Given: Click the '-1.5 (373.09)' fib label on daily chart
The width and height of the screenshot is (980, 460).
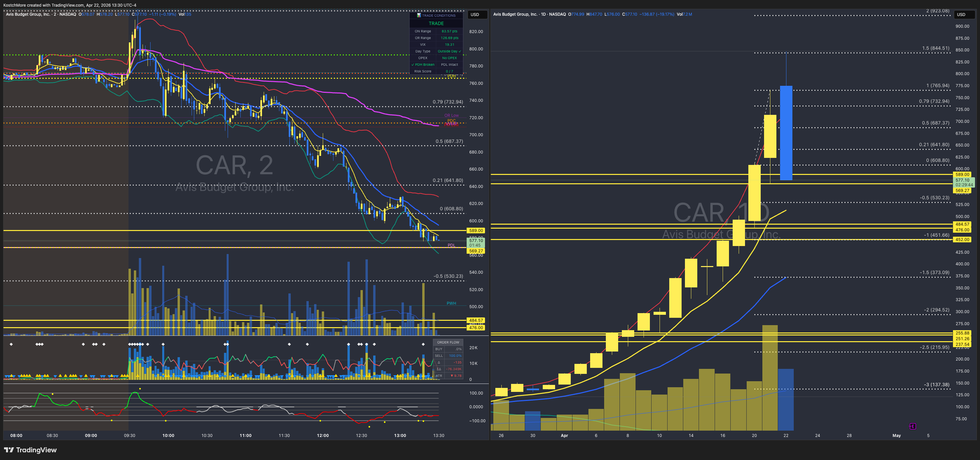Looking at the screenshot, I should point(935,272).
